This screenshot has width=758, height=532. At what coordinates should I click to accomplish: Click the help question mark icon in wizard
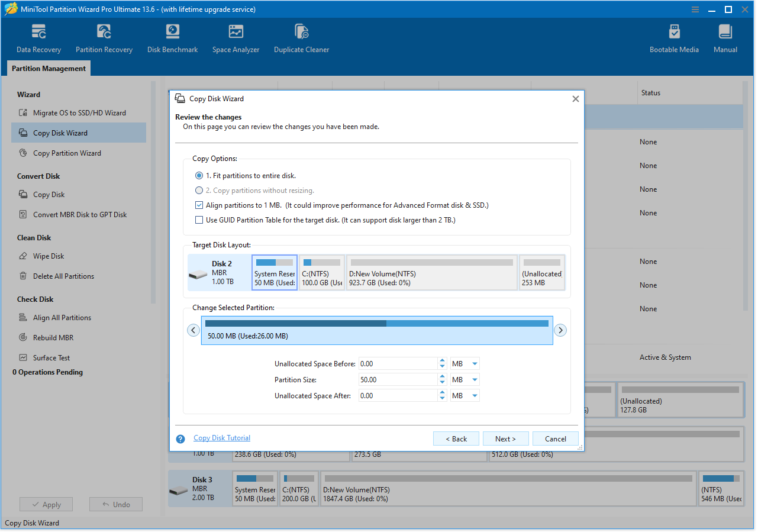pyautogui.click(x=181, y=439)
